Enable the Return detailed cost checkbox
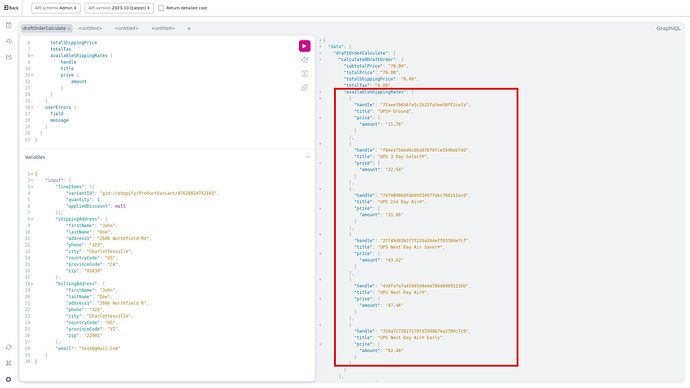 click(x=161, y=8)
